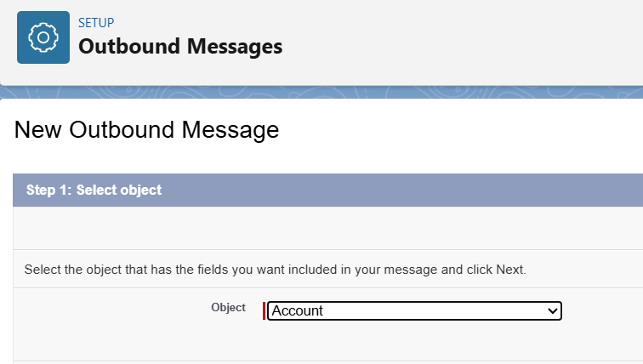Image resolution: width=643 pixels, height=364 pixels.
Task: Click the Setup gear icon
Action: [43, 38]
